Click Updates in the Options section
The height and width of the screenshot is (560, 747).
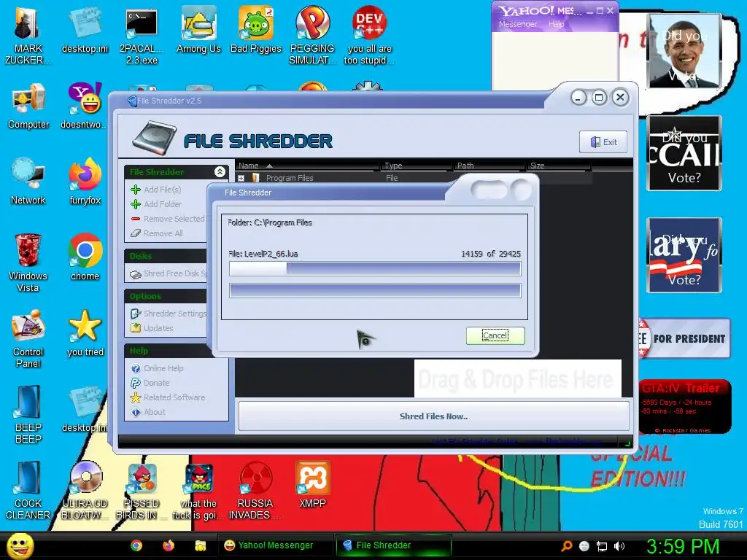(152, 328)
